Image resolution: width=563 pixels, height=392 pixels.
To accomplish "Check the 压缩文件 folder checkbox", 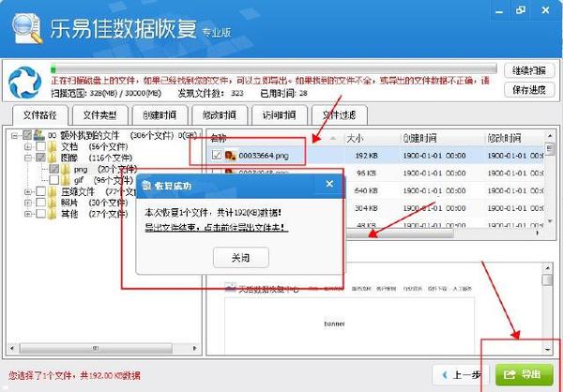I will coord(41,191).
